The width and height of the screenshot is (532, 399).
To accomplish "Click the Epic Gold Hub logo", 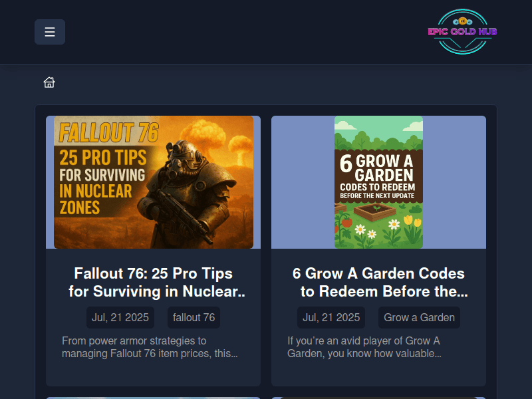I will point(463,32).
